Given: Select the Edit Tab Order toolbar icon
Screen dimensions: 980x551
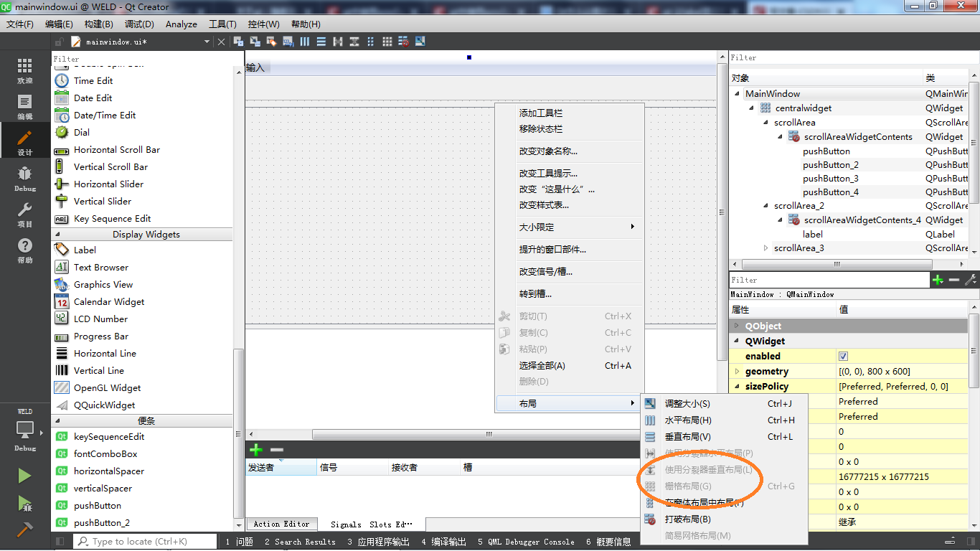Looking at the screenshot, I should click(x=288, y=42).
